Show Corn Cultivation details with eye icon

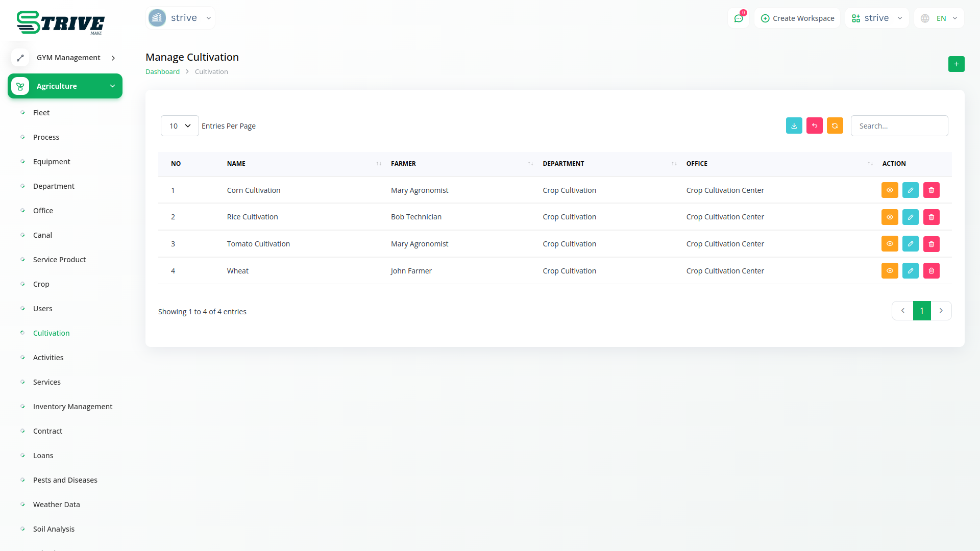(x=889, y=190)
